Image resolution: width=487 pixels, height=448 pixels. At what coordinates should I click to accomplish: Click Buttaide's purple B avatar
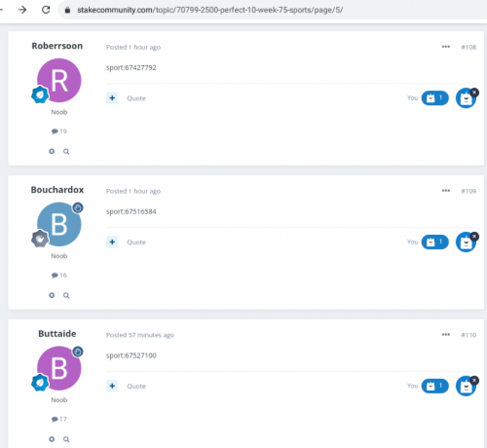(59, 368)
